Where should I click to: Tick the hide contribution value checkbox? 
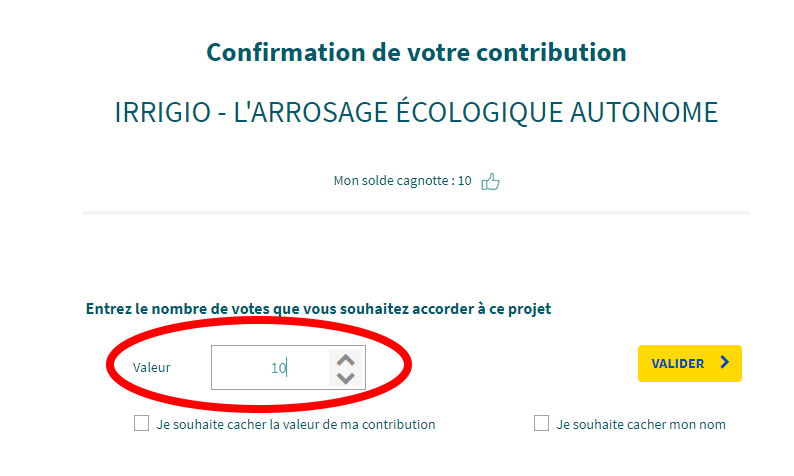pos(141,423)
